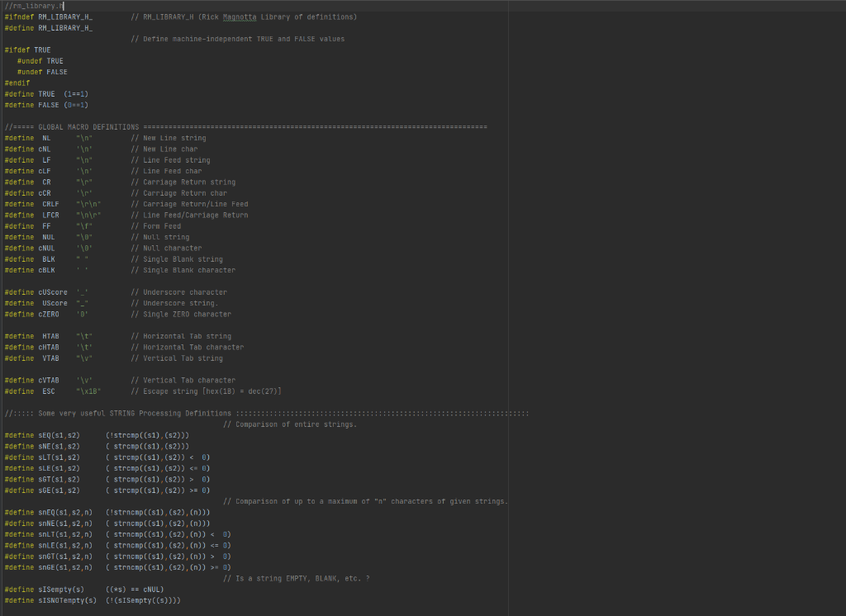Select the "cHTAB" macro name
The width and height of the screenshot is (846, 616).
(x=49, y=348)
